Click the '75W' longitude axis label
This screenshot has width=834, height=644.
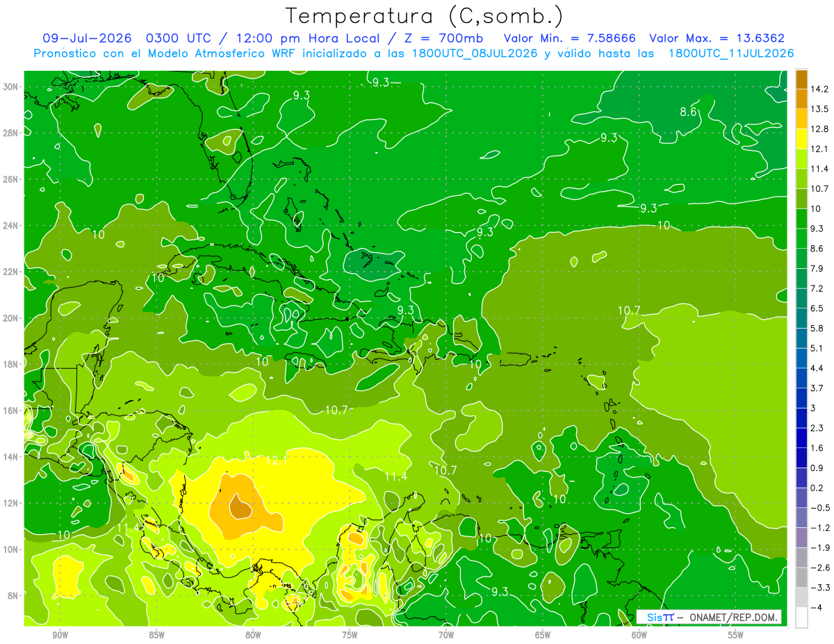tap(350, 636)
